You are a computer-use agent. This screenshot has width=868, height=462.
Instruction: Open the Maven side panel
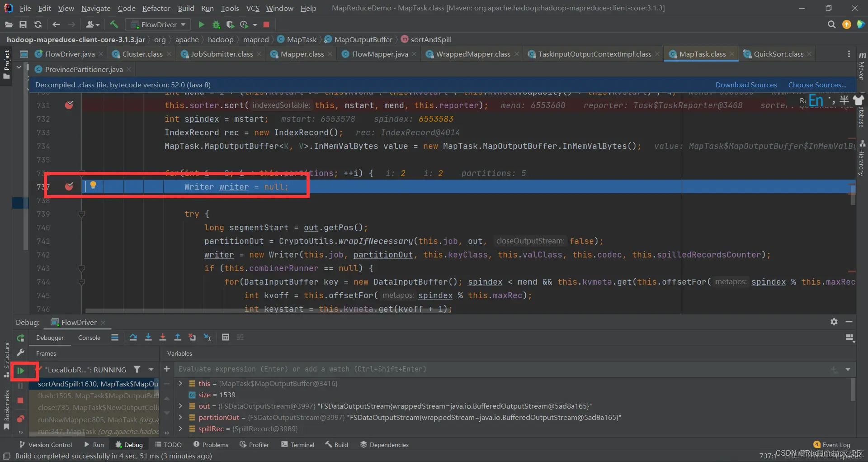pyautogui.click(x=862, y=67)
